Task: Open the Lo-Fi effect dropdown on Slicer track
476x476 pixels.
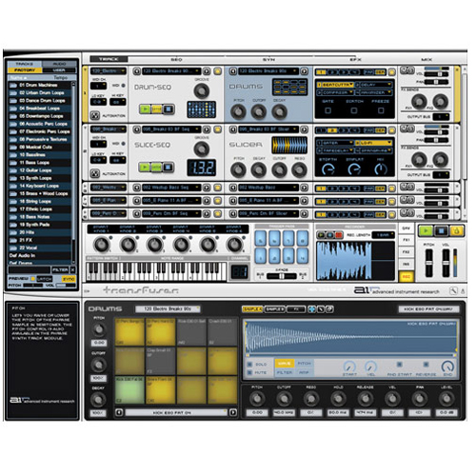Action: coord(373,143)
